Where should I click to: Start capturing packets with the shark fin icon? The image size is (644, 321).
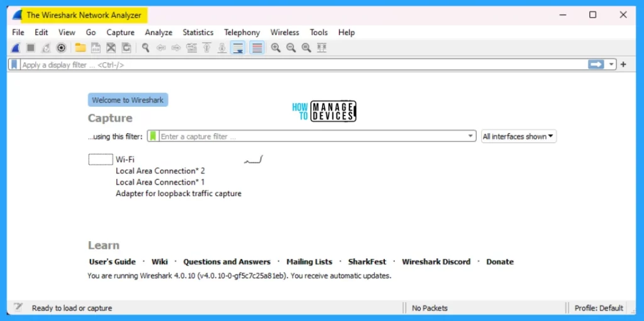(16, 48)
